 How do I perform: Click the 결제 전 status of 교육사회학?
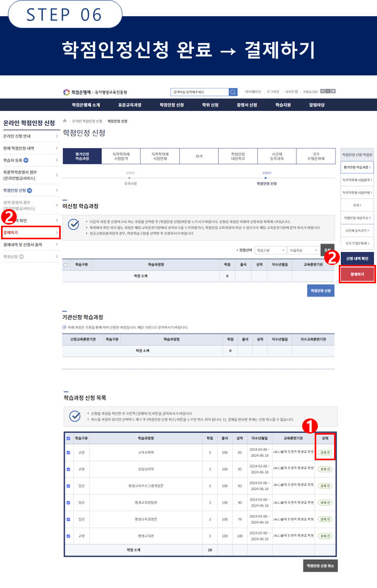325,452
